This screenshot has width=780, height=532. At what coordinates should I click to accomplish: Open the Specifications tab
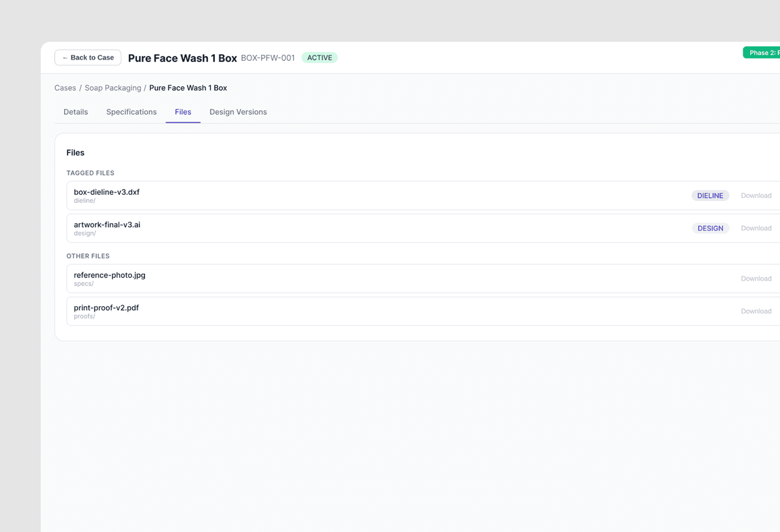(131, 112)
